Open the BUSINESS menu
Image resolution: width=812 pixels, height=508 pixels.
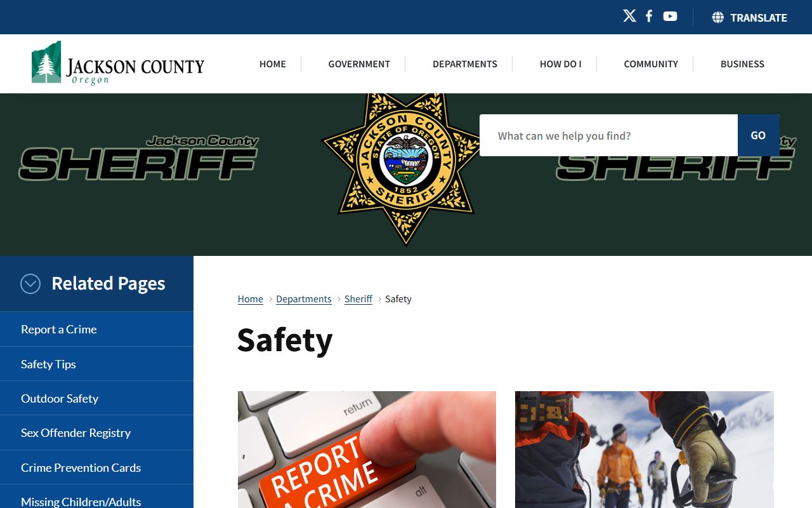(x=742, y=64)
